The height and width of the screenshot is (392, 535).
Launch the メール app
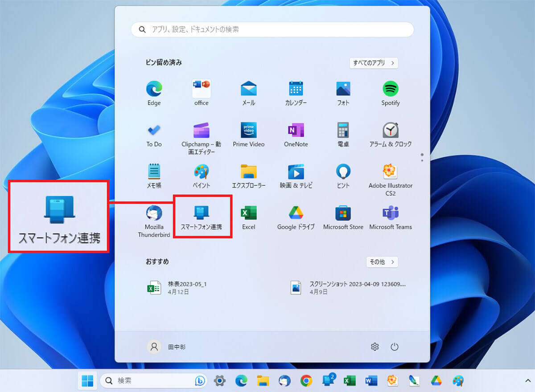248,93
